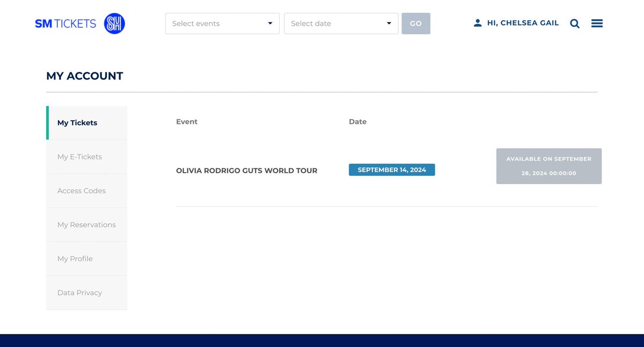Click the September 14, 2024 date badge
644x347 pixels.
(392, 170)
